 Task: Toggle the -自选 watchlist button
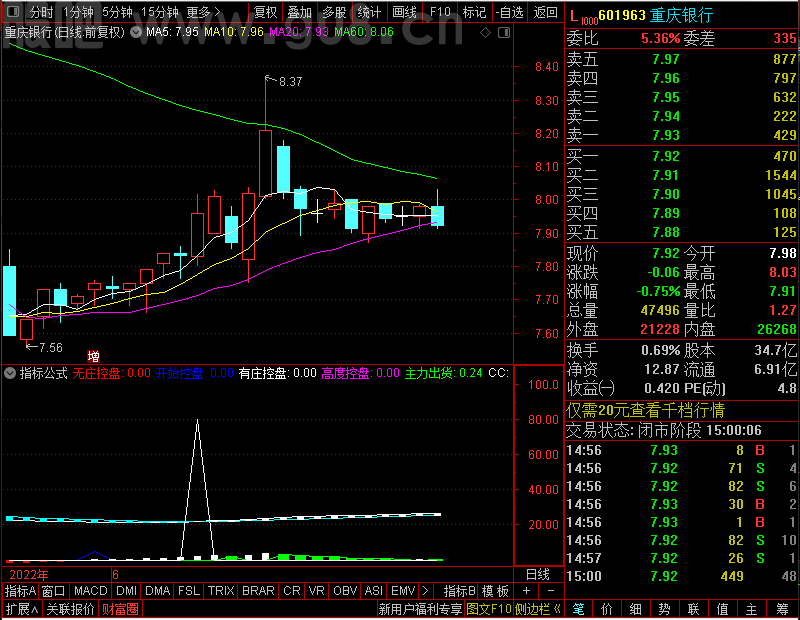coord(509,12)
